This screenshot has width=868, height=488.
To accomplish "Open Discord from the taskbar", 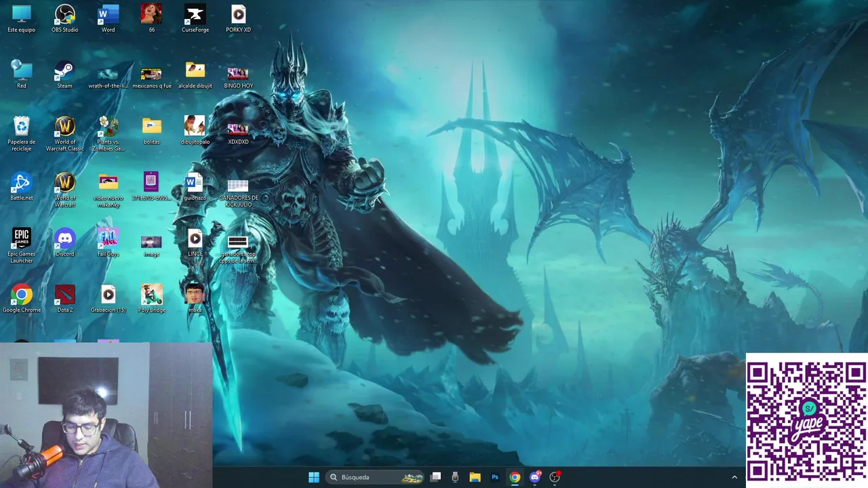I will (x=535, y=477).
